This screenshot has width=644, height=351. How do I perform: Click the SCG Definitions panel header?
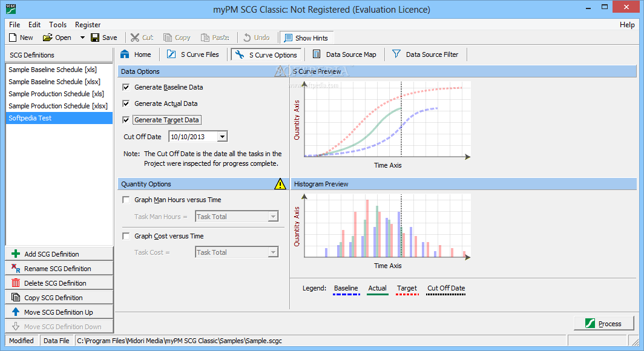coord(59,54)
